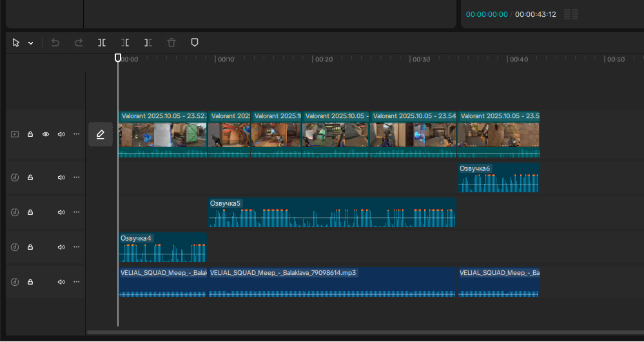
Task: Click the audio icon on Озвучка5 track
Action: [15, 212]
